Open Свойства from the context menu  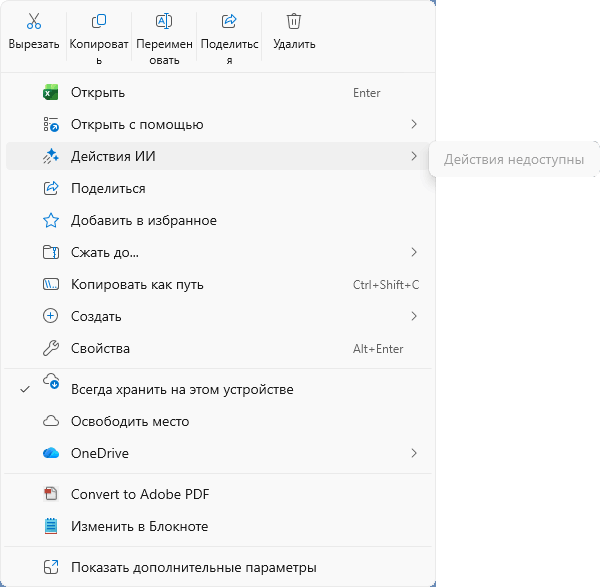click(x=217, y=348)
